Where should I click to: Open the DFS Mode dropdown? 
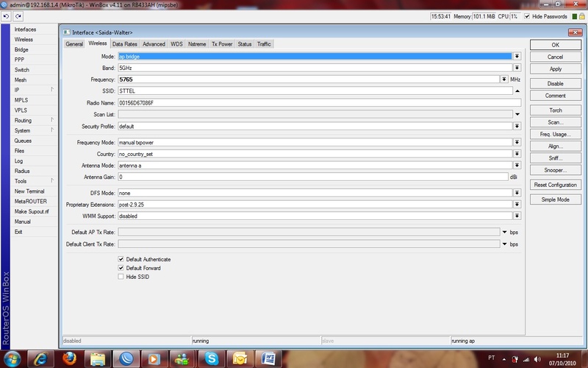pyautogui.click(x=517, y=193)
